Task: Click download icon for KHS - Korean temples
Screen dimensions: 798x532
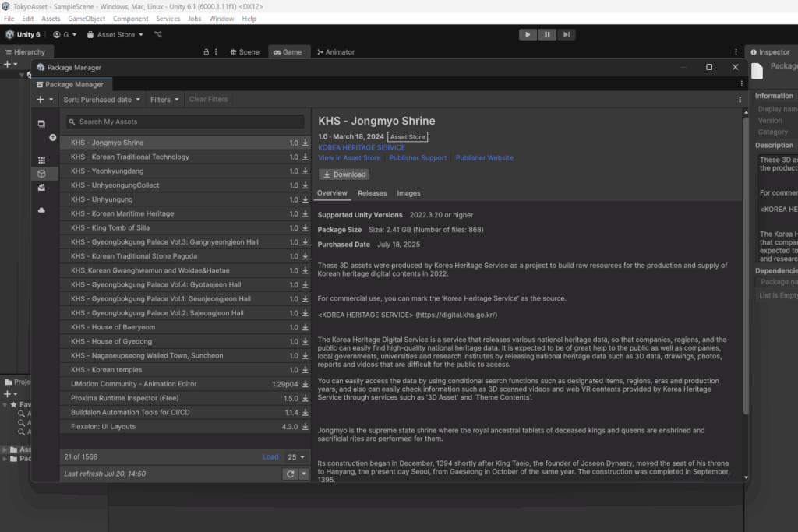Action: (x=305, y=370)
